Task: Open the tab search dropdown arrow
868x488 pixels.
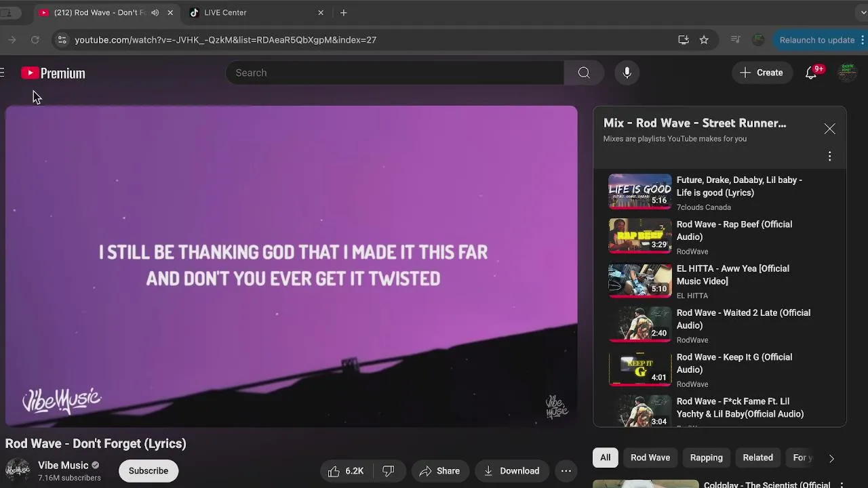Action: [863, 12]
